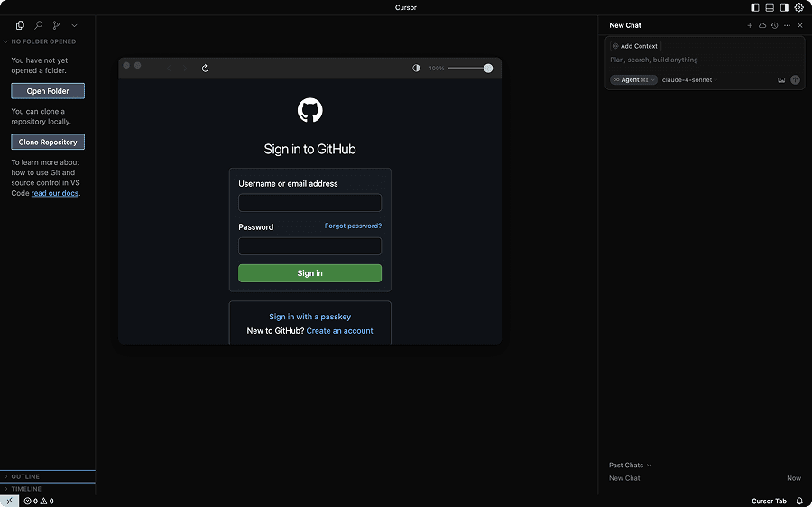
Task: Send chat message arrow button
Action: 796,79
